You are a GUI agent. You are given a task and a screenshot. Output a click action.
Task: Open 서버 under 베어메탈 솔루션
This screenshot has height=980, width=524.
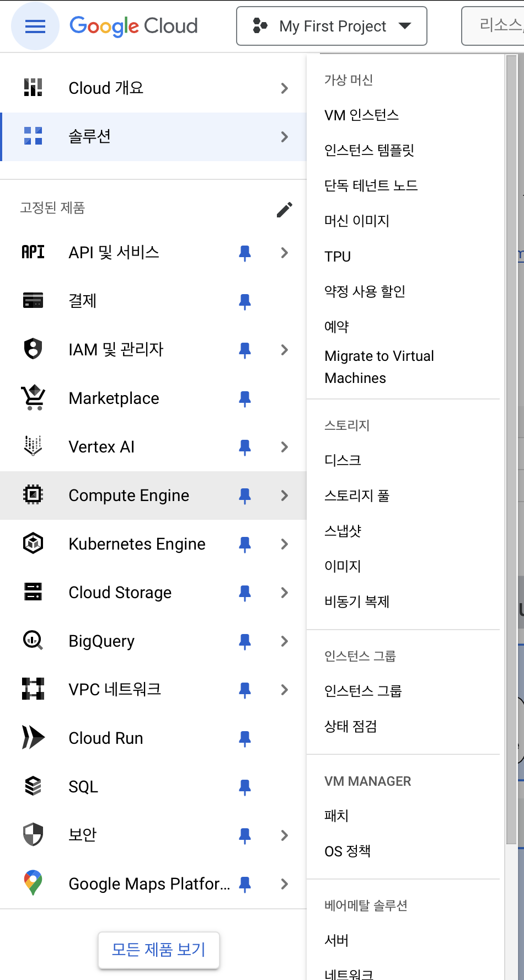336,940
